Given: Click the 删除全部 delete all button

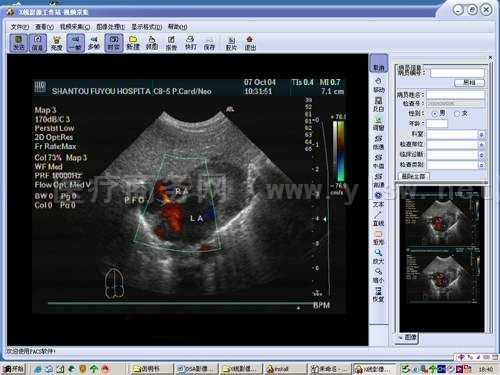Looking at the screenshot, I should [x=414, y=176].
